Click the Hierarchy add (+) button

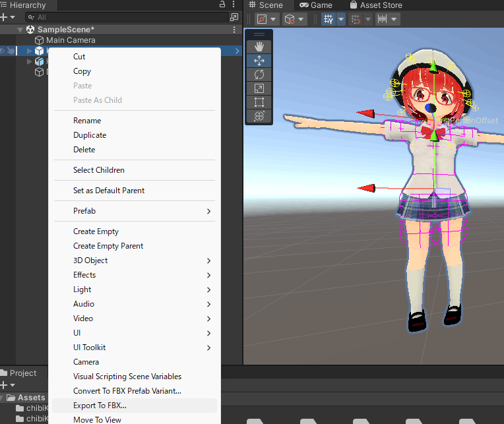(x=4, y=17)
